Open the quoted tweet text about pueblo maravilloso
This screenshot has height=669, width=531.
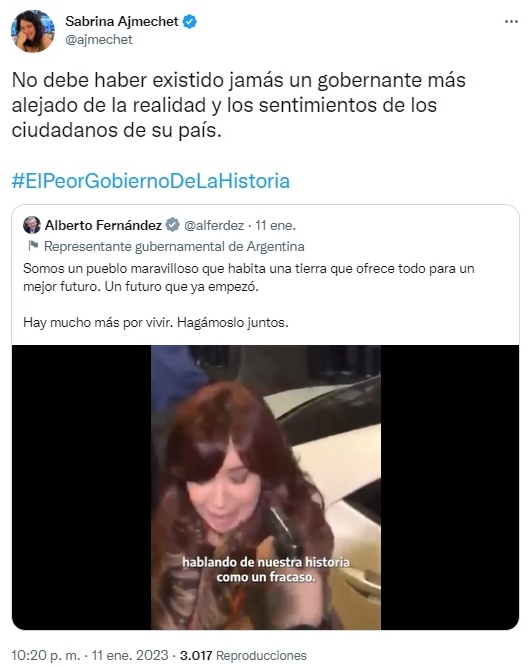[249, 277]
